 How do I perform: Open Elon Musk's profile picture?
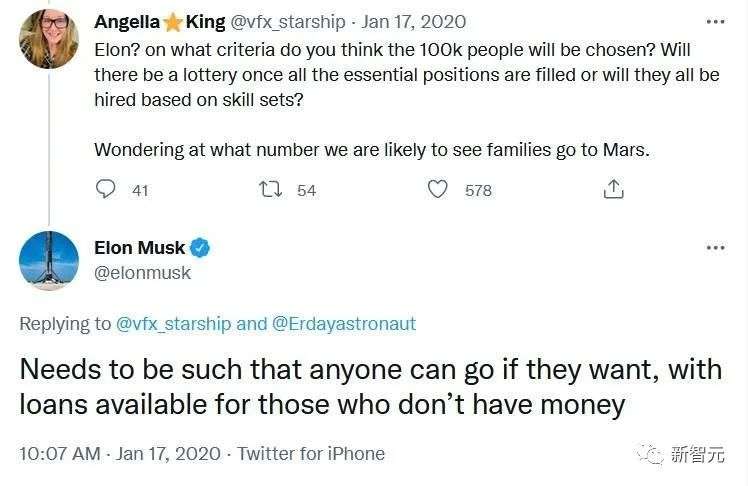pyautogui.click(x=48, y=262)
